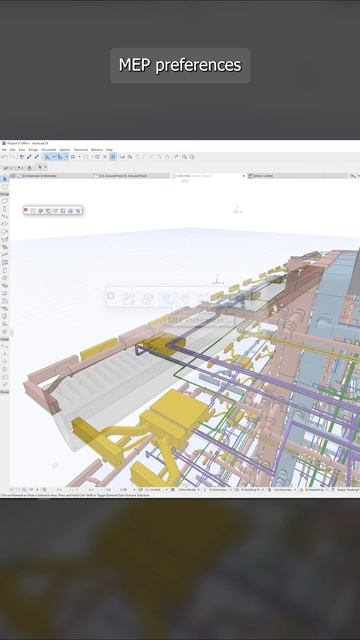Switch to the active 3D view tab
Image resolution: width=360 pixels, height=640 pixels.
click(207, 176)
